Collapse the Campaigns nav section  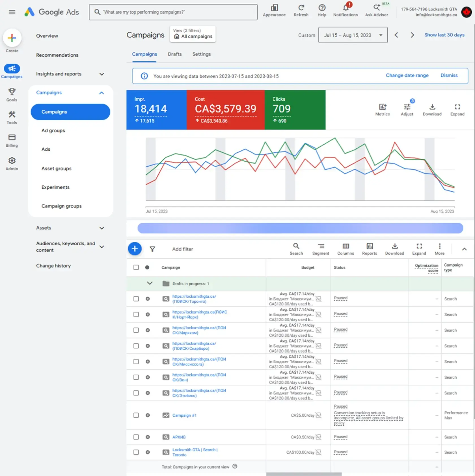(x=102, y=93)
